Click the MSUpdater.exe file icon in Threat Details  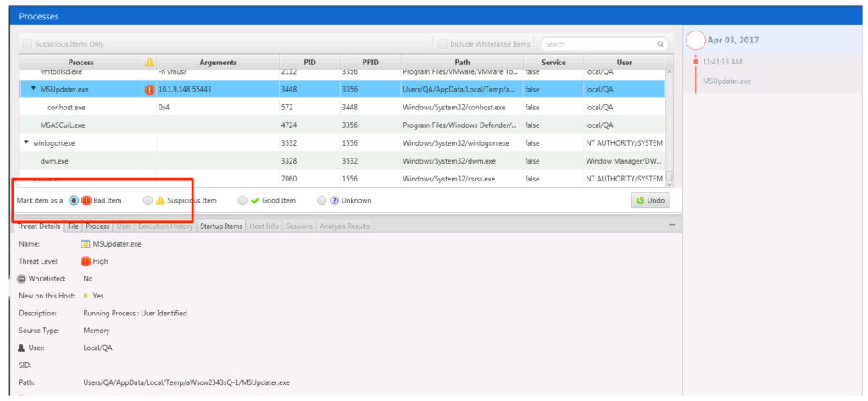(86, 243)
